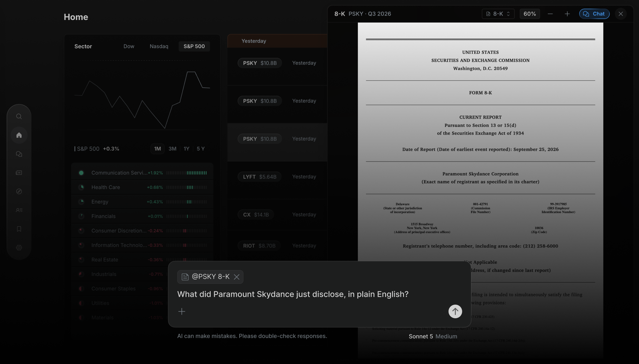Click the S&P 500 line chart

coord(142,100)
